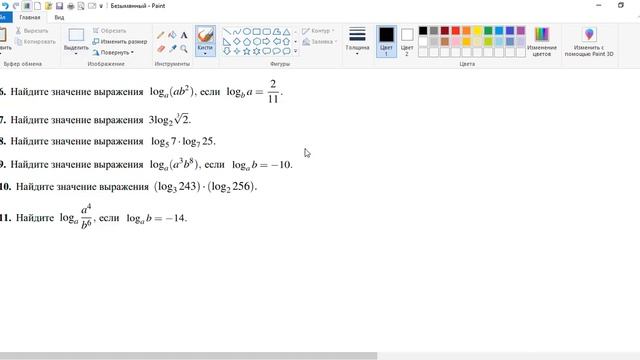Viewport: 640px width, 360px height.
Task: Select the Magnifier tool
Action: [184, 49]
